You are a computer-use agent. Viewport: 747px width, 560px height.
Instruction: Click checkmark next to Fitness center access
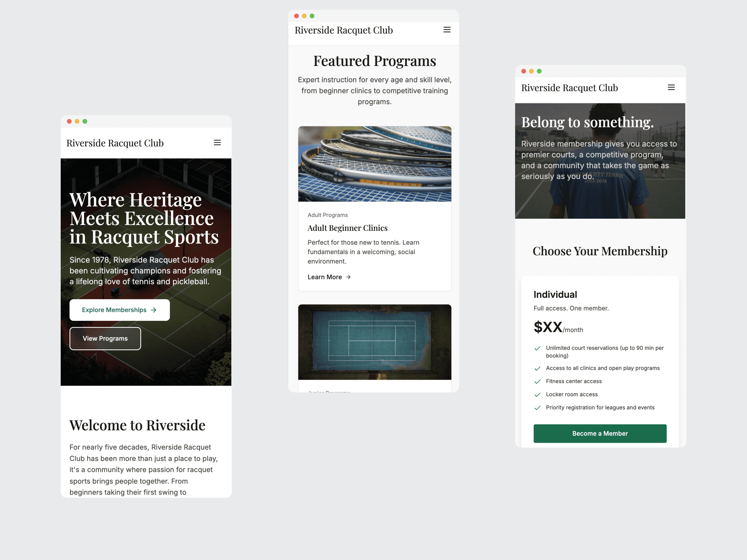537,381
